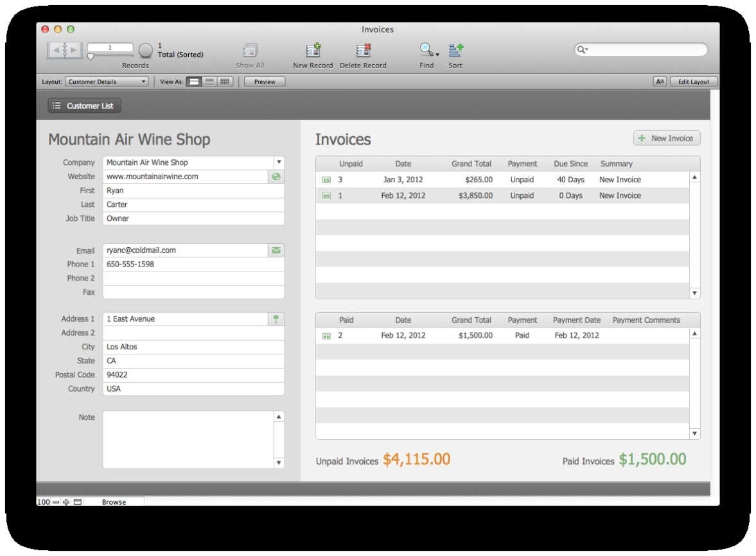Open the Layout Customer Details dropdown
Image resolution: width=756 pixels, height=556 pixels.
coord(107,82)
